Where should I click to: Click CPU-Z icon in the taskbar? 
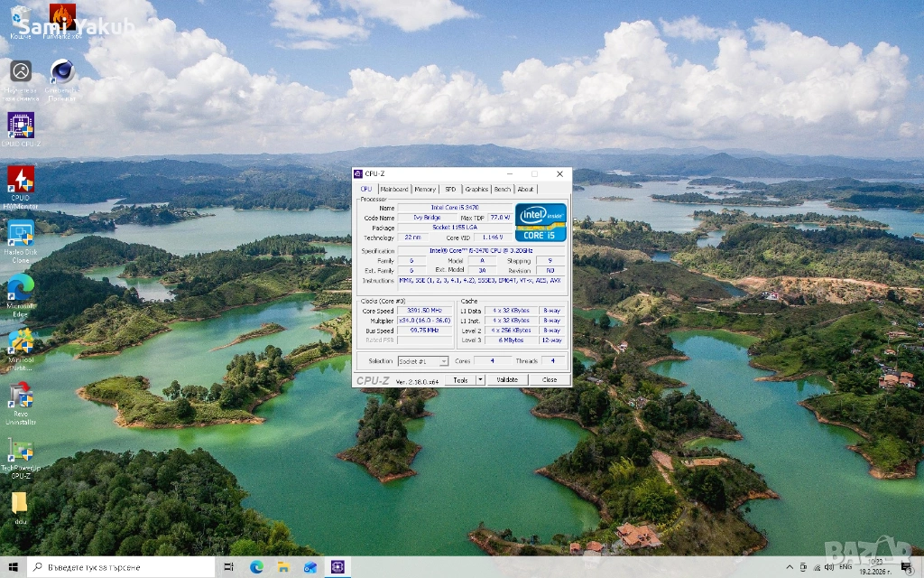click(337, 567)
